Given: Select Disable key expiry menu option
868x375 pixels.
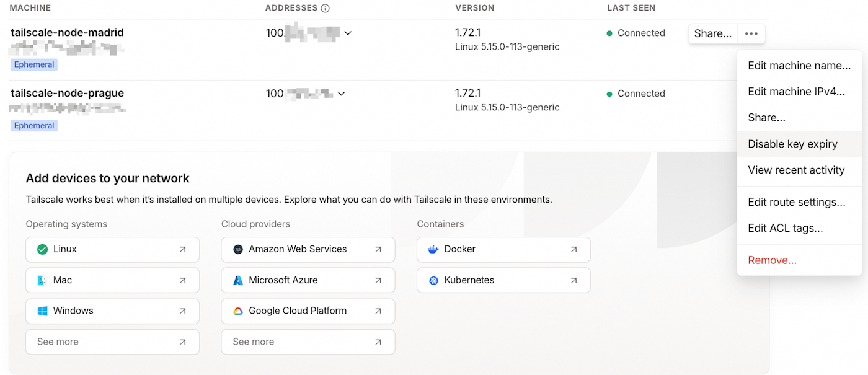Looking at the screenshot, I should [792, 144].
